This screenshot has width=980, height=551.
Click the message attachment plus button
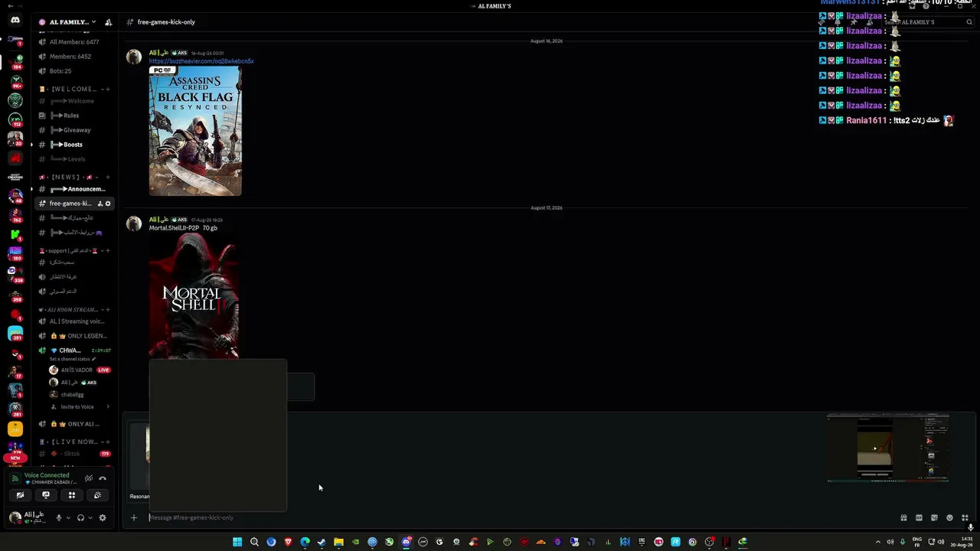(133, 518)
